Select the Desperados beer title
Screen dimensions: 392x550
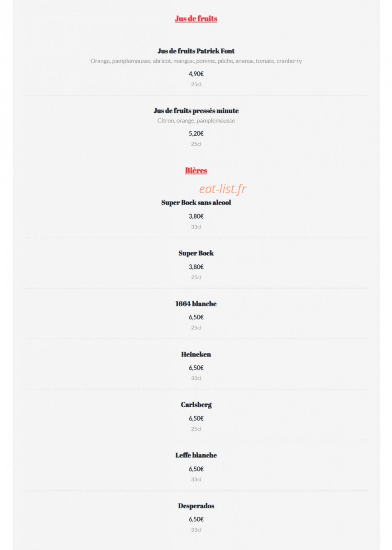click(x=196, y=506)
